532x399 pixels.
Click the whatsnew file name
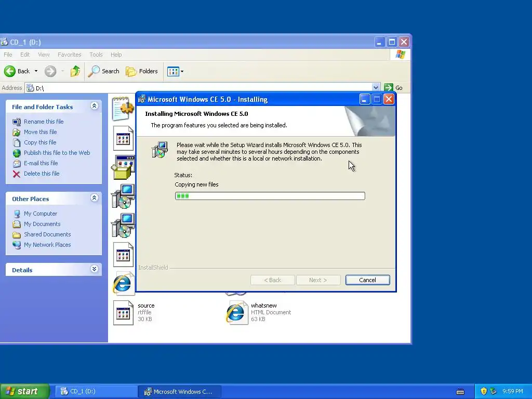[263, 305]
